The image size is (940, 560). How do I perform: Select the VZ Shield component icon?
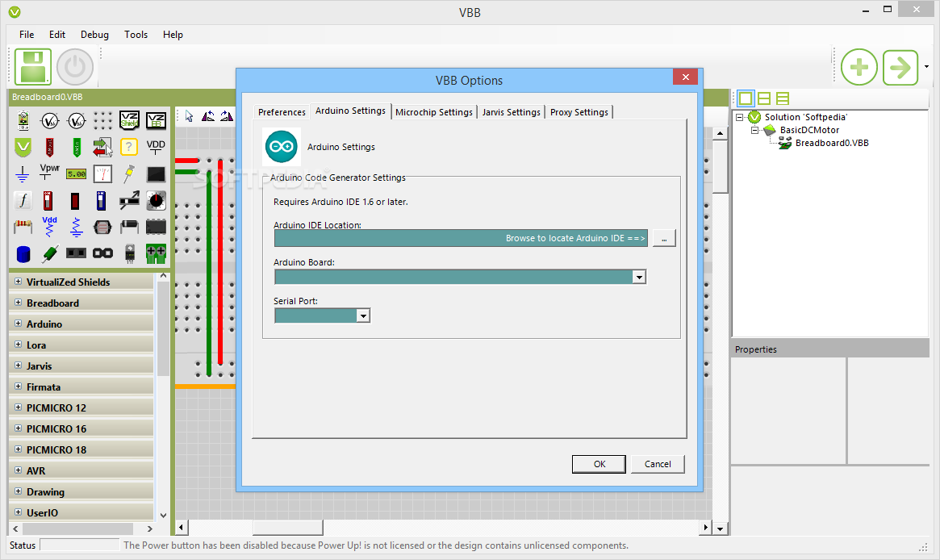coord(129,120)
